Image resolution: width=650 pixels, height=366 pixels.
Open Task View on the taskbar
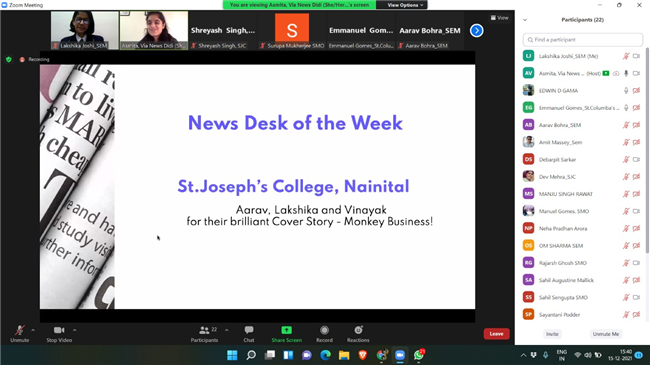(270, 355)
